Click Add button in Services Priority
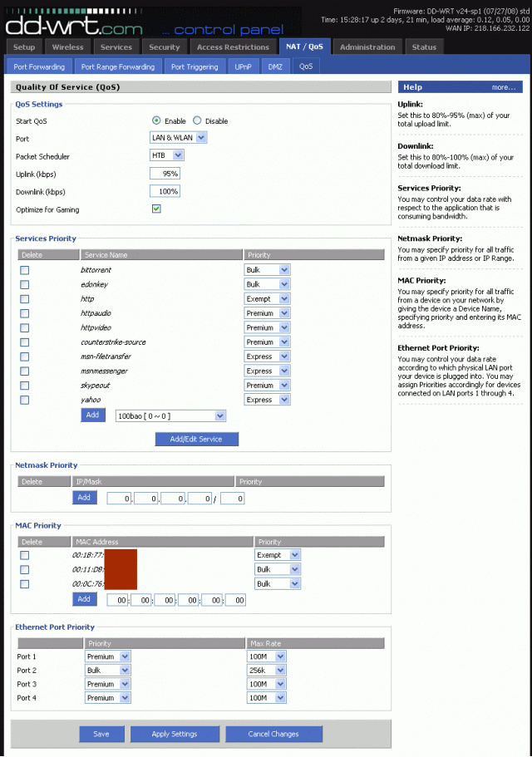 93,415
